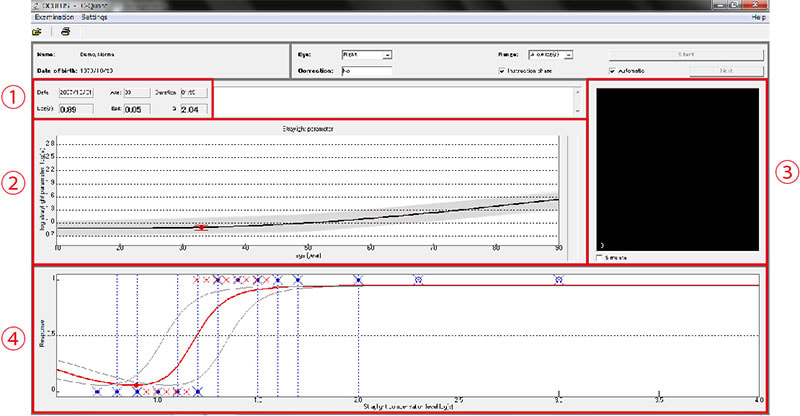This screenshot has height=416, width=800.
Task: Click the Esd value 0.05
Action: click(x=137, y=109)
